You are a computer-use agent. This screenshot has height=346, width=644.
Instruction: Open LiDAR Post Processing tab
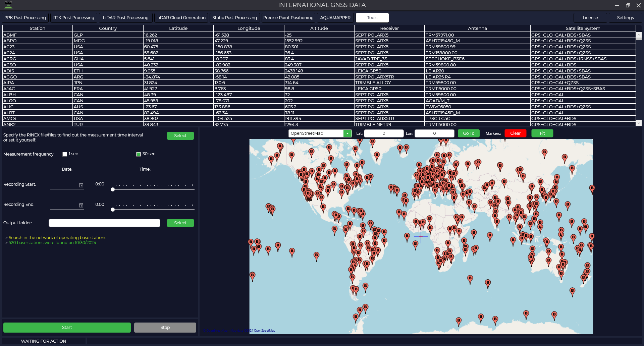click(x=126, y=18)
